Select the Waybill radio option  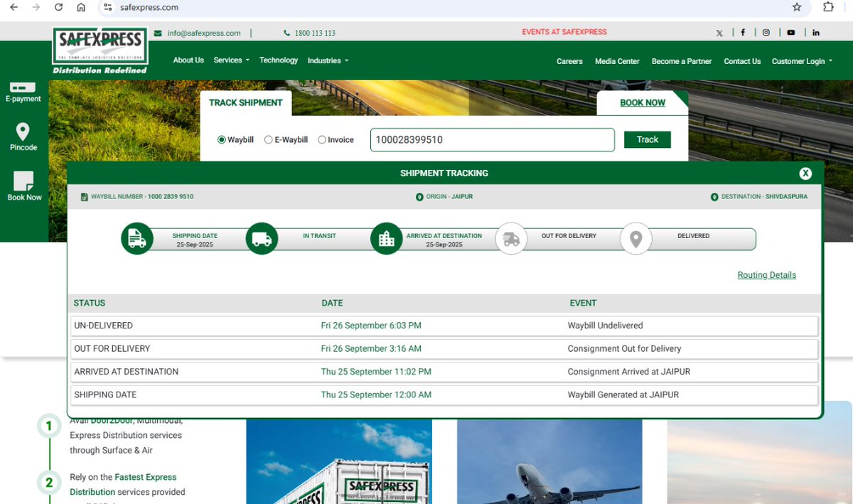[x=222, y=140]
